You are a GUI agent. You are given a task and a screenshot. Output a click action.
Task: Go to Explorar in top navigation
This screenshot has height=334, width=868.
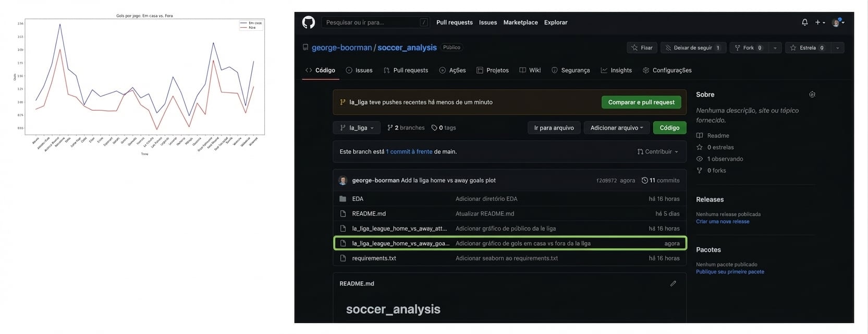tap(556, 22)
